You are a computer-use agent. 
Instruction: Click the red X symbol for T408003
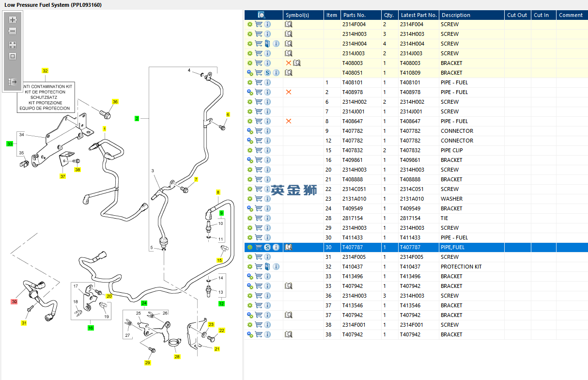(289, 63)
